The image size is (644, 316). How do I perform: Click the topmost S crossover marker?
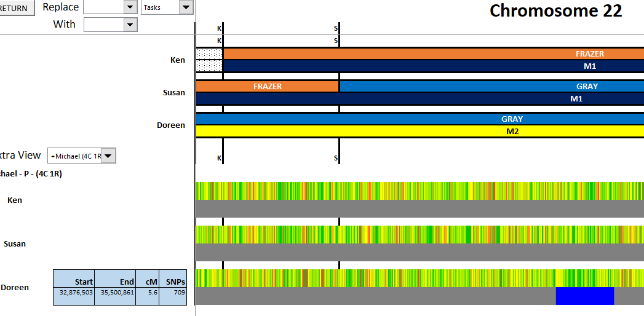(x=336, y=28)
